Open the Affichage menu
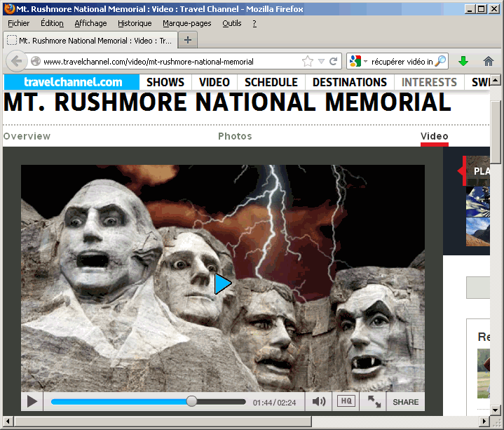Viewport: 504px width, 430px height. [90, 23]
